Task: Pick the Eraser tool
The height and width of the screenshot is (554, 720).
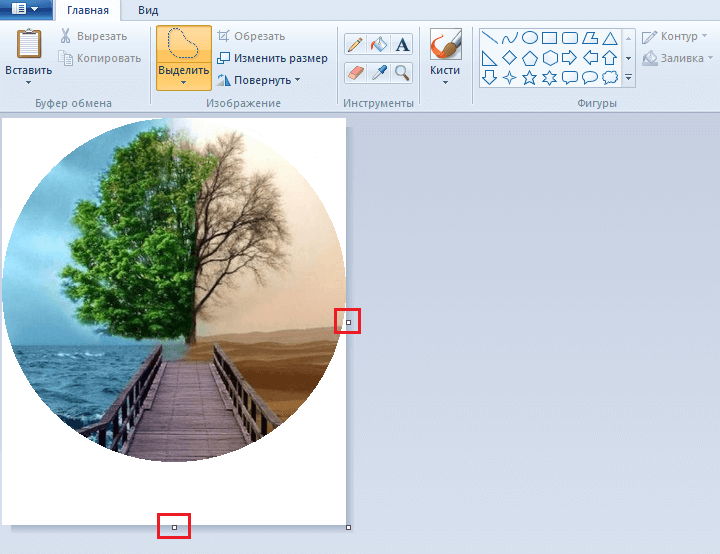Action: (x=355, y=72)
